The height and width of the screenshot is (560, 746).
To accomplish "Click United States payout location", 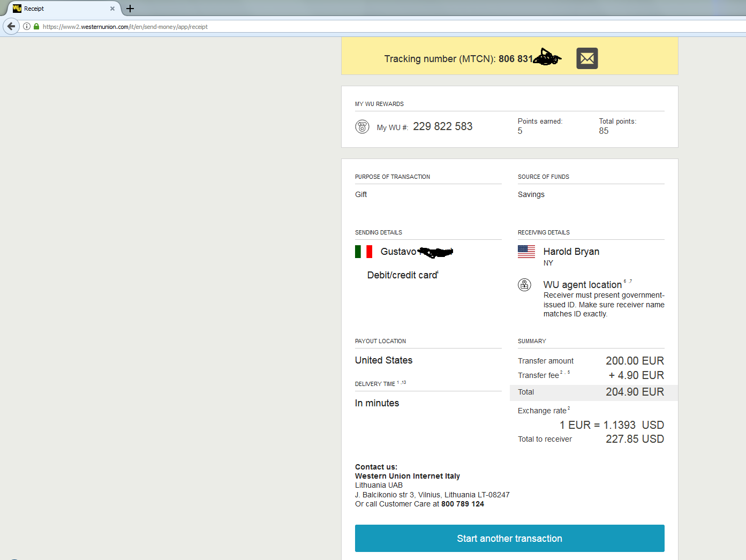I will [384, 360].
